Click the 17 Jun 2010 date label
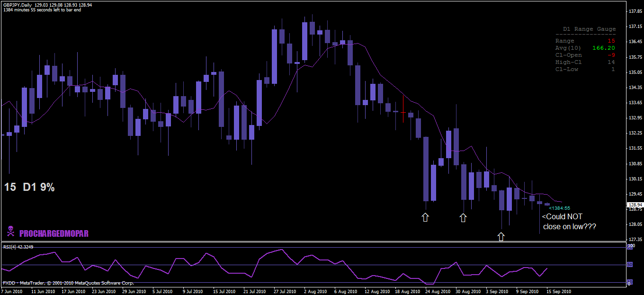Viewport: 644px width, 295px height. (73, 292)
